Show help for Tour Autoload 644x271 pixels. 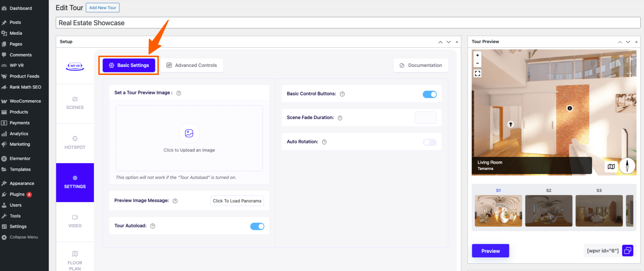(153, 226)
